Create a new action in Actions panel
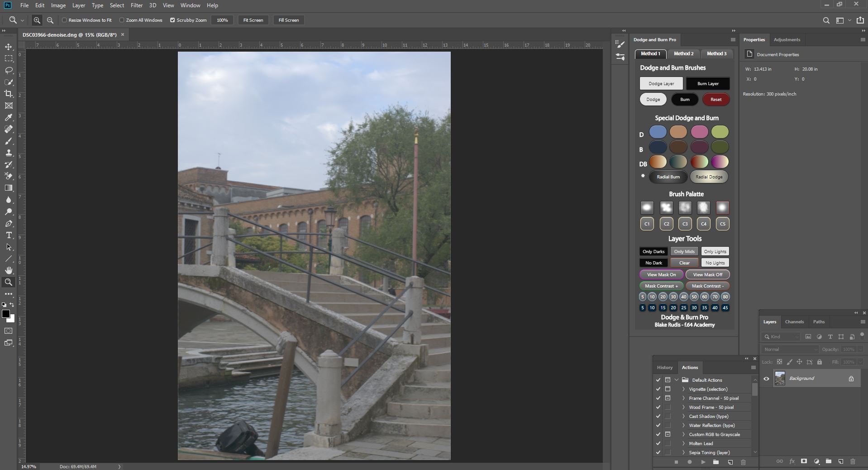868x470 pixels. [730, 462]
